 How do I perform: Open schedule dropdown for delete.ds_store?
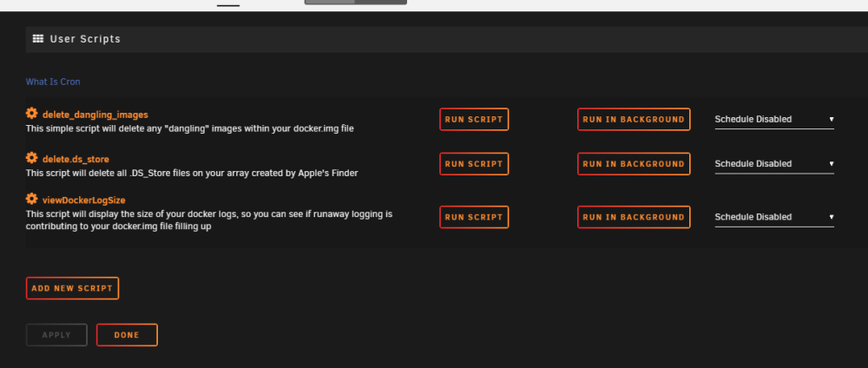coord(774,164)
